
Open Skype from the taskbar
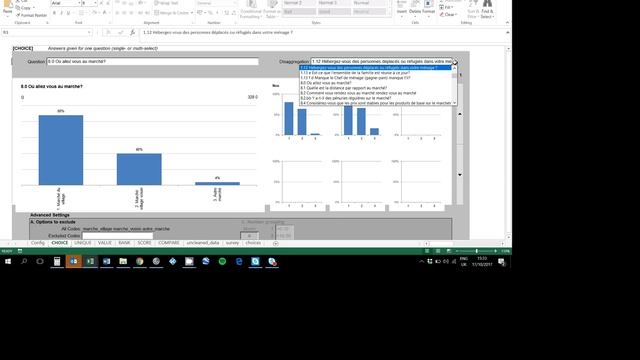[255, 261]
